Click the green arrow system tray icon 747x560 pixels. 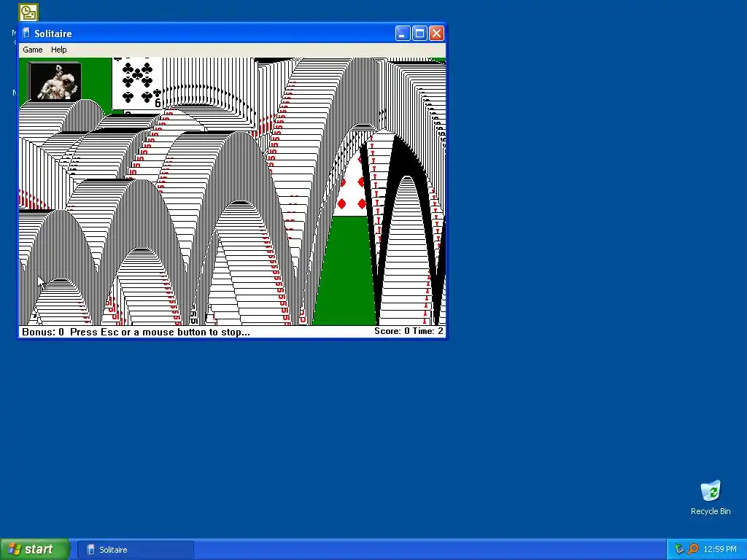[x=679, y=550]
